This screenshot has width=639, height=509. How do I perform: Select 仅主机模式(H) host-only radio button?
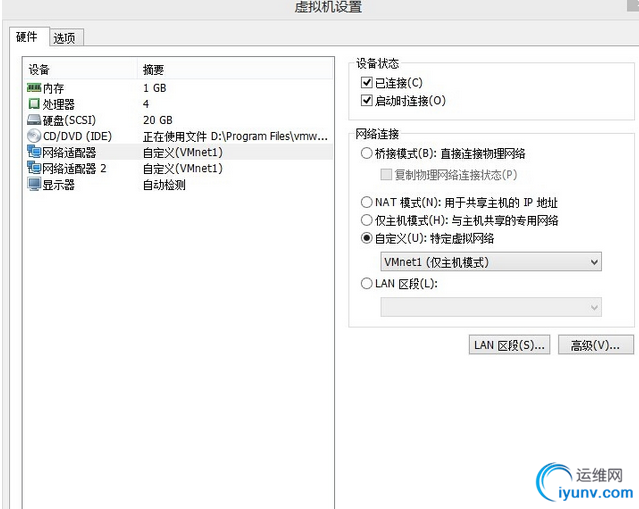tap(366, 220)
